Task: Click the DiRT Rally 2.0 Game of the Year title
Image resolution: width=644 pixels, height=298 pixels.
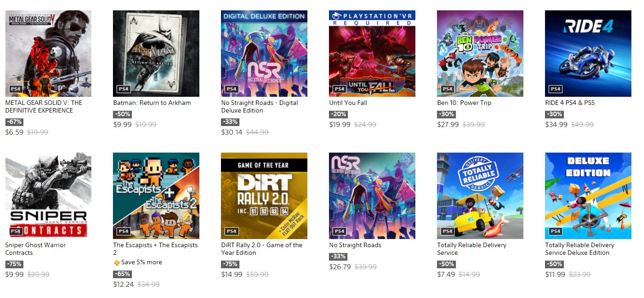Action: coord(262,249)
